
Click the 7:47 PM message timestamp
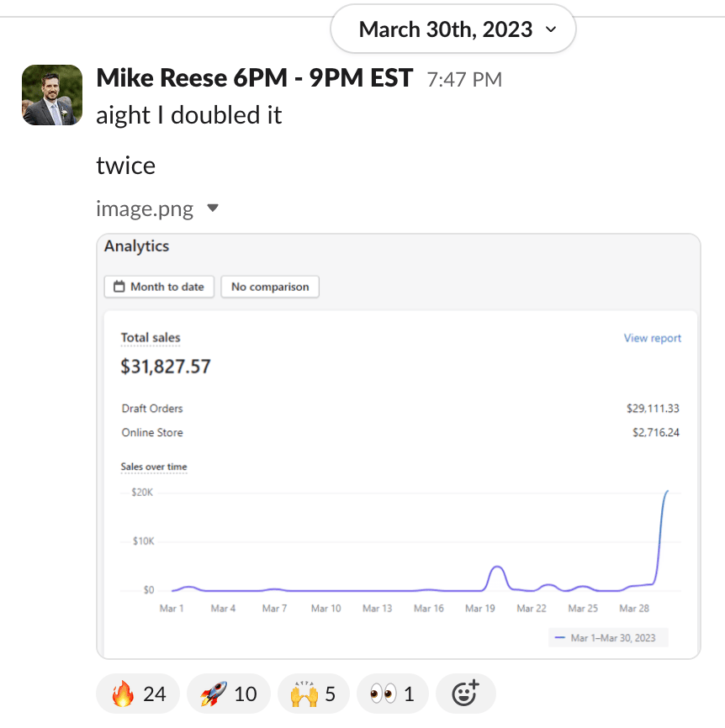tap(464, 80)
